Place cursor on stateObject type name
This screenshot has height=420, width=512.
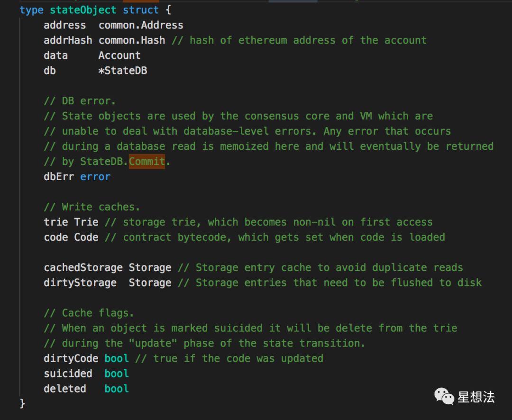(x=83, y=10)
